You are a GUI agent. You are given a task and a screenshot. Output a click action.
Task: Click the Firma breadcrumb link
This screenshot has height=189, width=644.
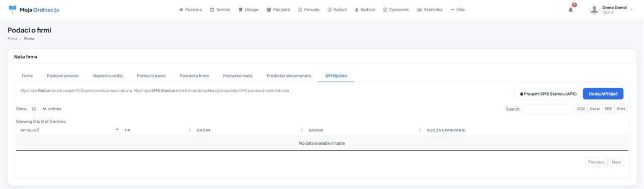point(12,38)
